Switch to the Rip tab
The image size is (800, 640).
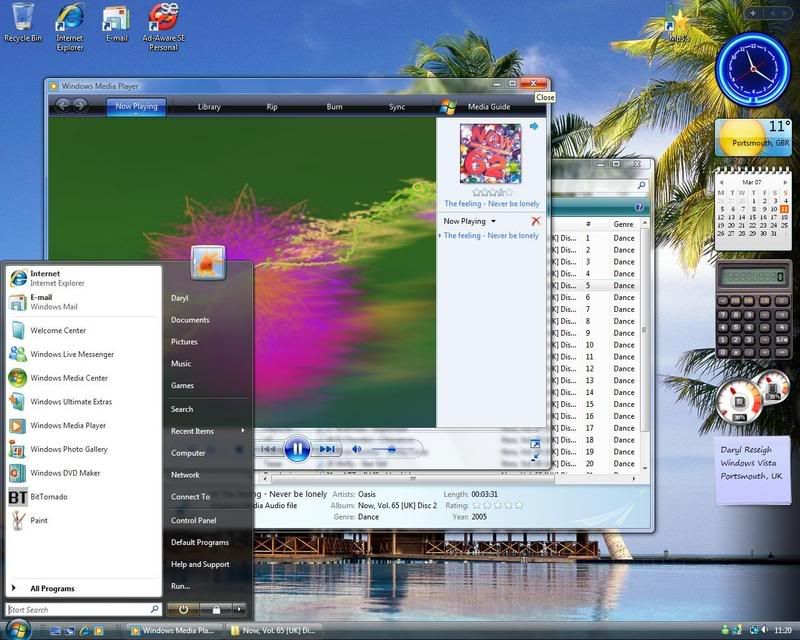pyautogui.click(x=272, y=107)
